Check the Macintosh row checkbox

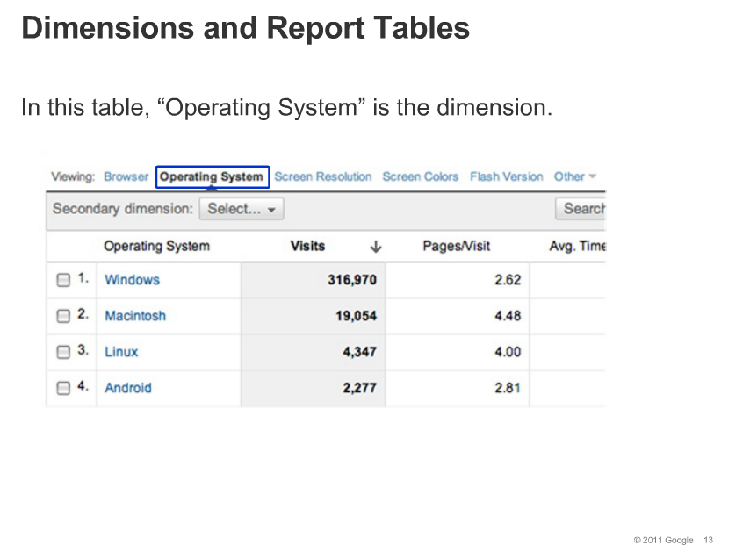tap(63, 316)
